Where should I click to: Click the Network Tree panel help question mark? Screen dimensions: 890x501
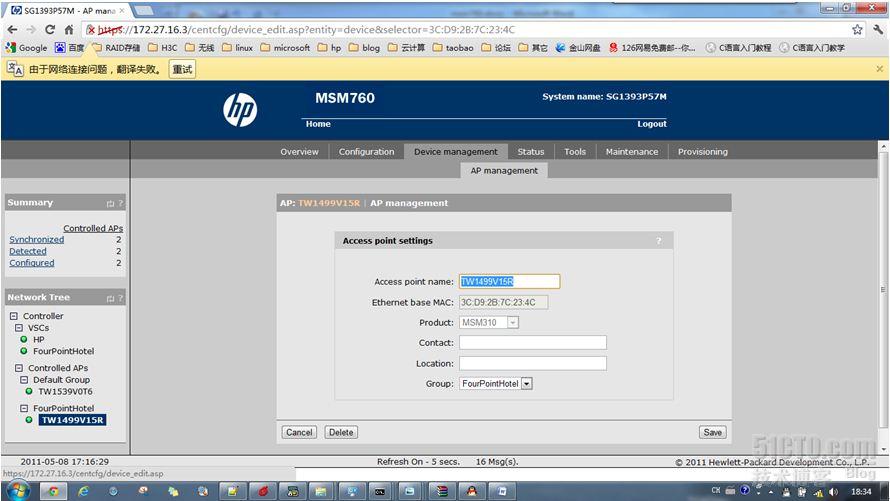pos(120,298)
